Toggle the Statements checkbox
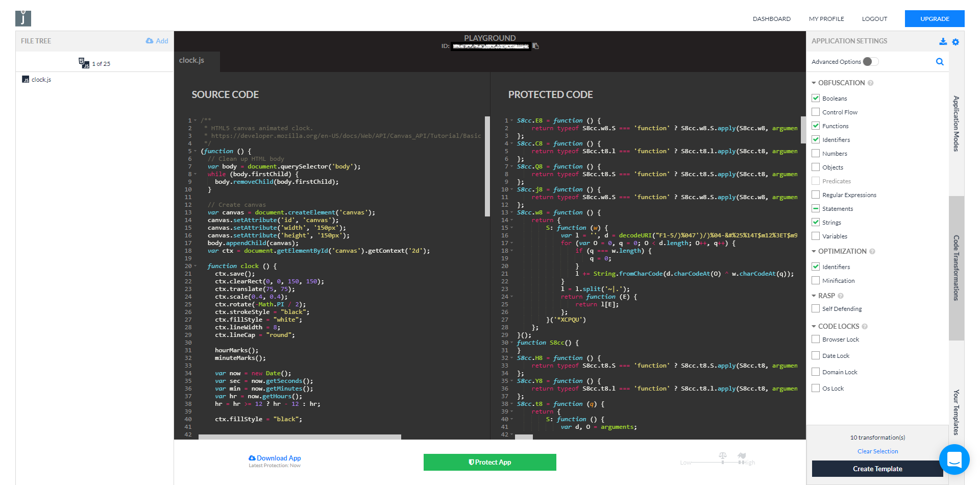The height and width of the screenshot is (485, 980). point(816,208)
